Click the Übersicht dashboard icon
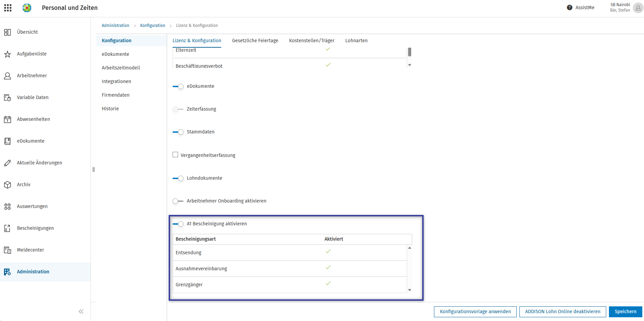Image resolution: width=644 pixels, height=321 pixels. [x=7, y=32]
